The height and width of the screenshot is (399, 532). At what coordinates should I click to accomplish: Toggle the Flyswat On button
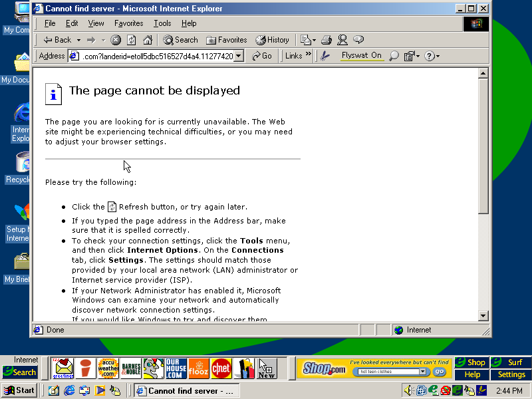point(361,56)
